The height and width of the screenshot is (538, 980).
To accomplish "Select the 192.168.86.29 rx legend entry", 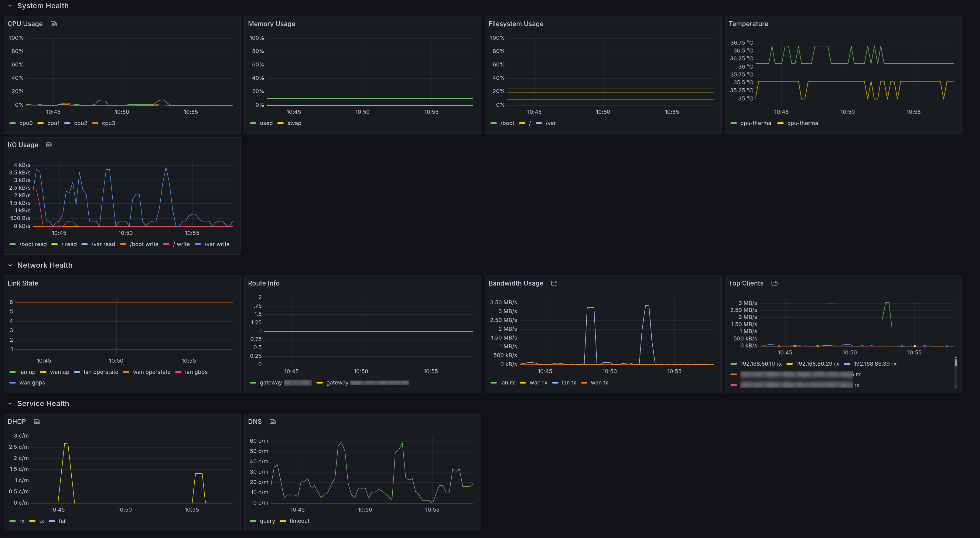I will (817, 364).
